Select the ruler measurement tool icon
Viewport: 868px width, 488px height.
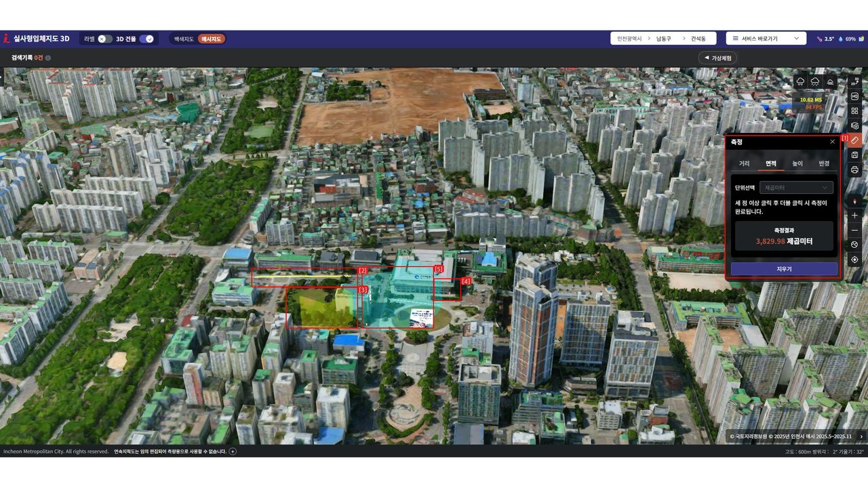coord(854,140)
